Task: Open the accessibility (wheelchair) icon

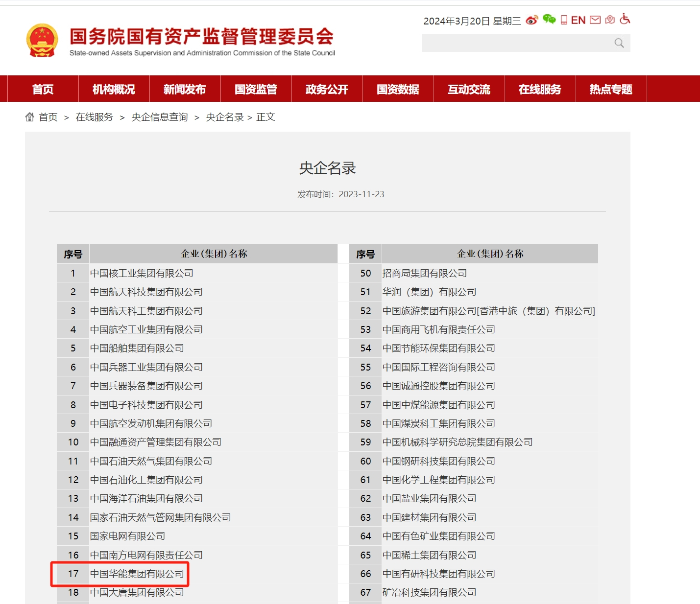Action: click(624, 20)
